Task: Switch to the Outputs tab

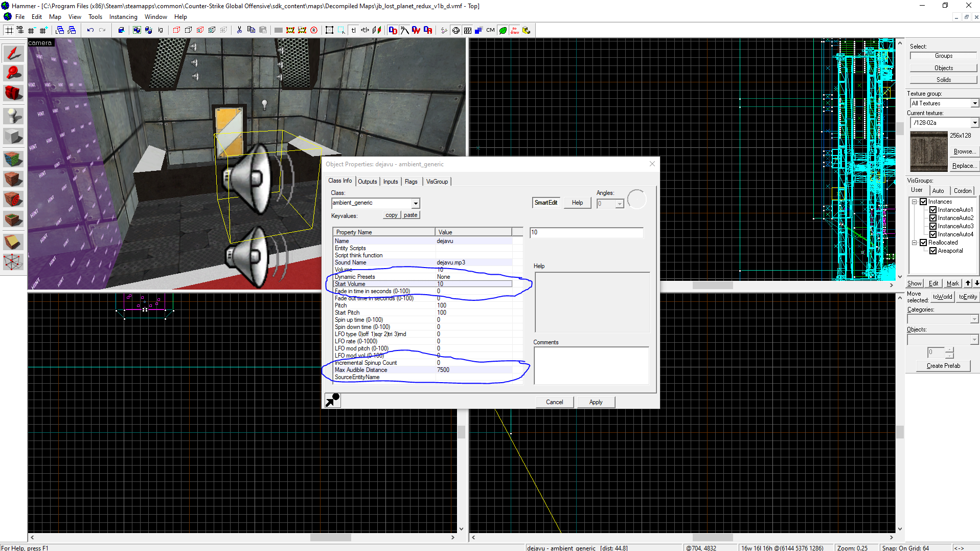Action: point(367,182)
